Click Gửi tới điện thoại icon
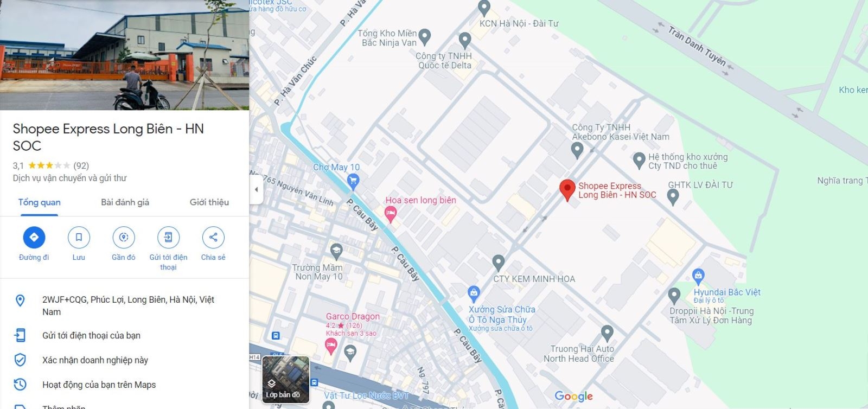Image resolution: width=868 pixels, height=409 pixels. (168, 237)
